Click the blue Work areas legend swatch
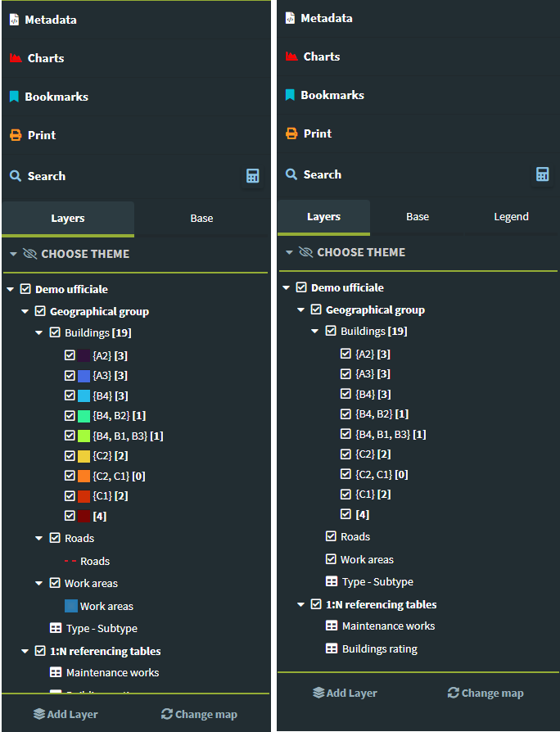Viewport: 560px width, 732px height. (x=71, y=606)
